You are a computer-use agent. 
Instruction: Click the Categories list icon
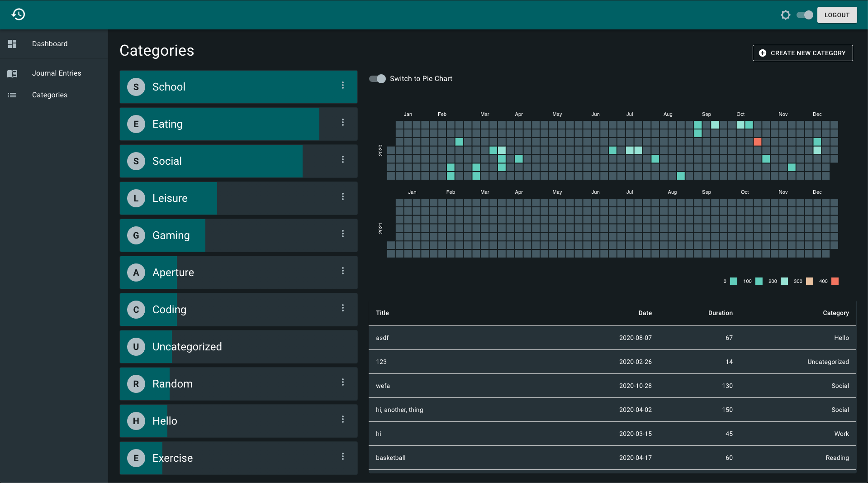[12, 95]
